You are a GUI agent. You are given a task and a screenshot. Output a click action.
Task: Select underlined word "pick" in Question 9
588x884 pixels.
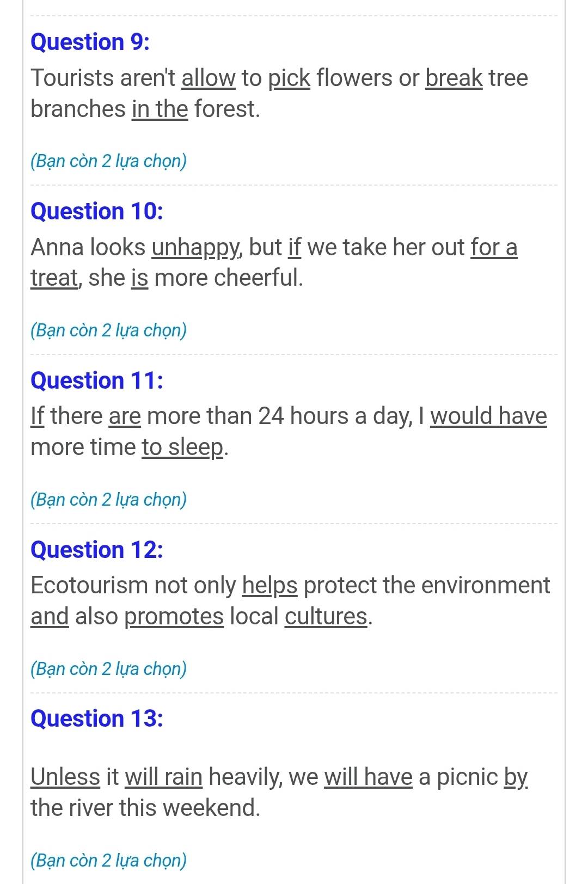[x=289, y=78]
